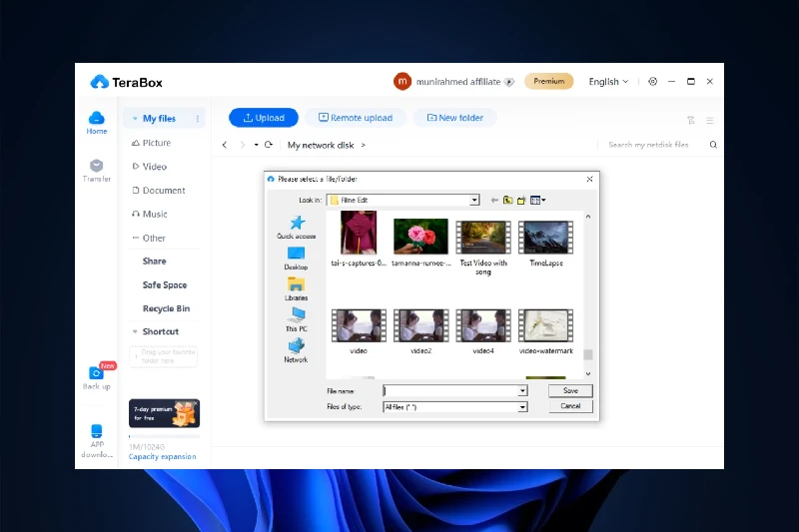
Task: Expand the Look in folder dropdown
Action: coord(474,200)
